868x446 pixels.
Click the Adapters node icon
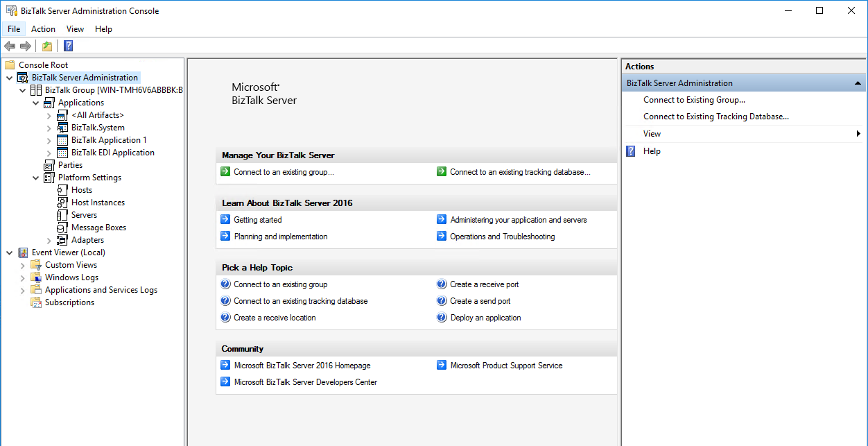(x=62, y=240)
